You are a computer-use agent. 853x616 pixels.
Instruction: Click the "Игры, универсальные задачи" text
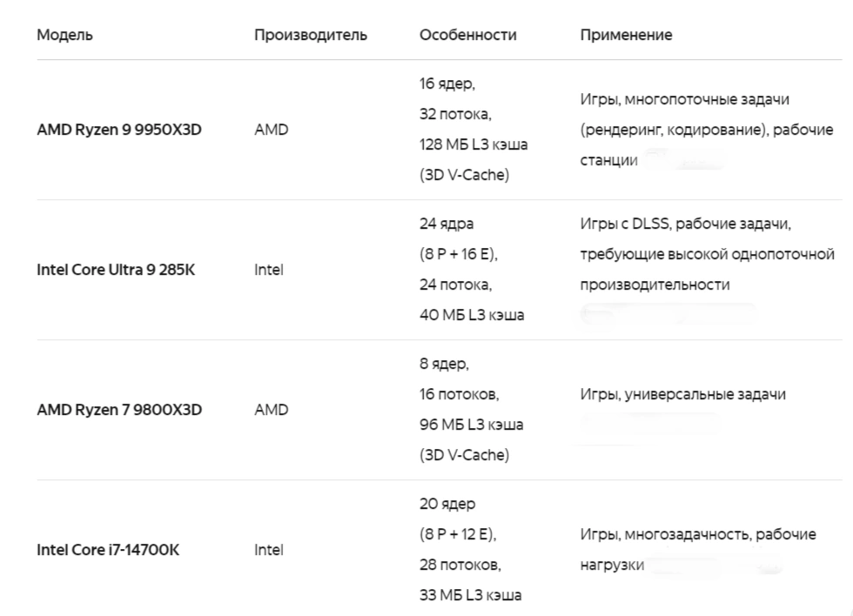[x=682, y=394]
